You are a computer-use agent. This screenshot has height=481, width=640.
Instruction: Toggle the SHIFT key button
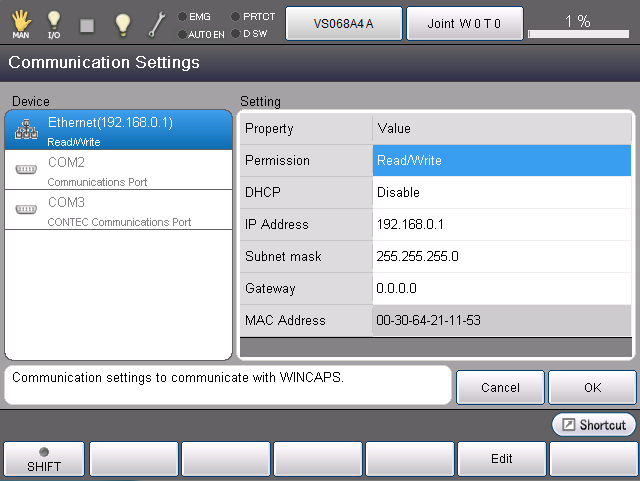point(44,459)
